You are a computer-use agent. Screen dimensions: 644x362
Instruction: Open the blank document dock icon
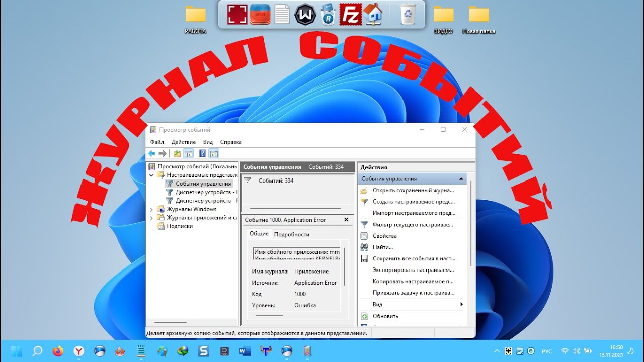pos(282,14)
